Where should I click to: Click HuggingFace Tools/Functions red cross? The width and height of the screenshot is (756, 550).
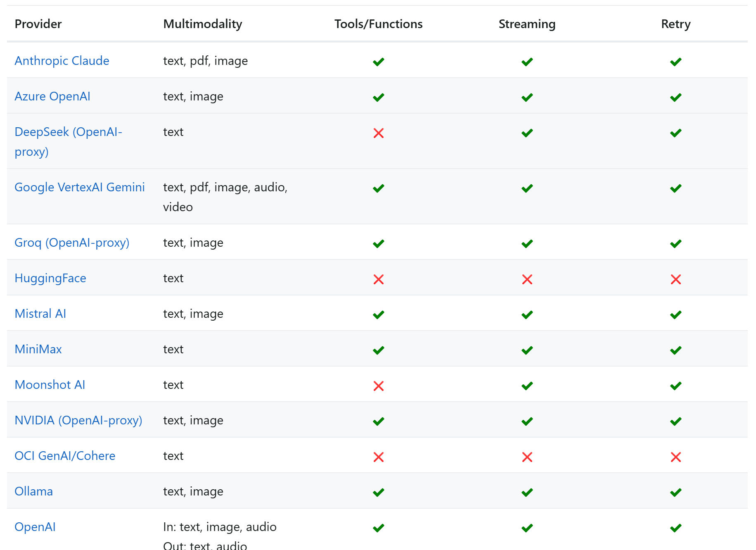tap(379, 279)
